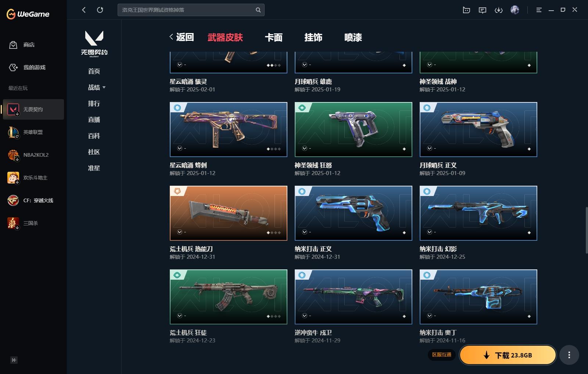Click the refresh page icon
Screen dimensions: 588x374
tap(100, 10)
